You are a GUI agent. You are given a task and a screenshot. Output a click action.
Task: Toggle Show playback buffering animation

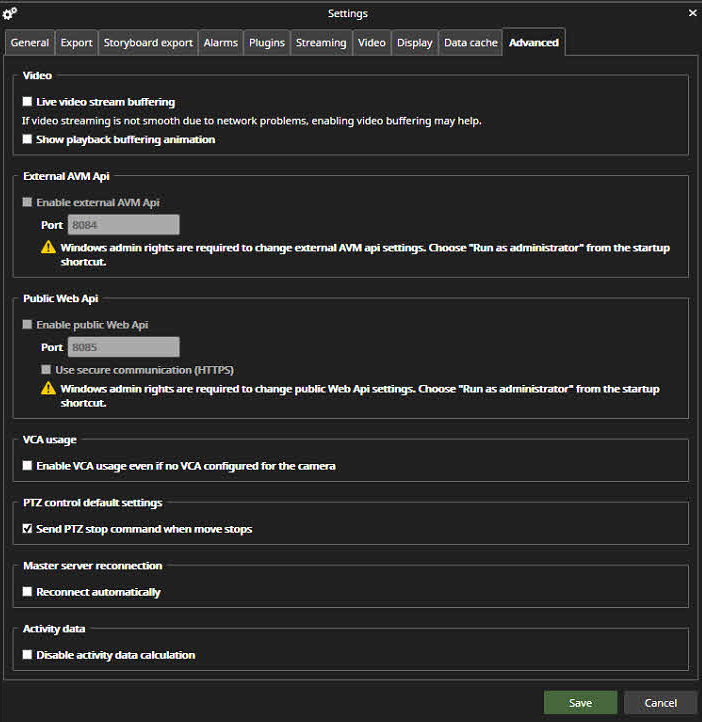(x=28, y=140)
